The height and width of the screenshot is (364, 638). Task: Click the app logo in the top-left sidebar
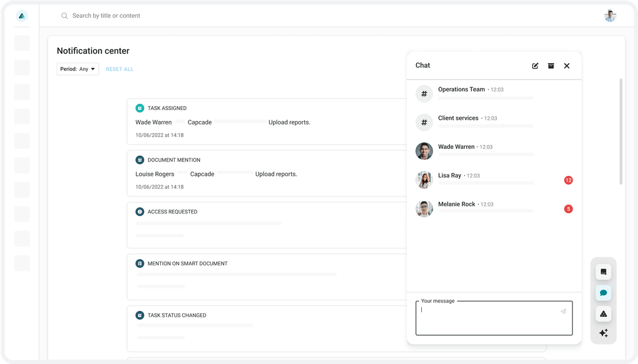tap(21, 15)
